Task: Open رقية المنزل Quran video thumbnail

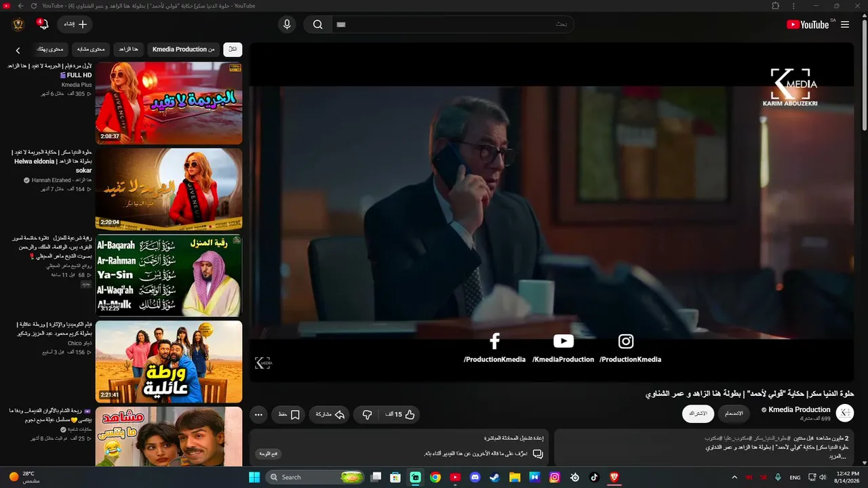Action: tap(169, 275)
